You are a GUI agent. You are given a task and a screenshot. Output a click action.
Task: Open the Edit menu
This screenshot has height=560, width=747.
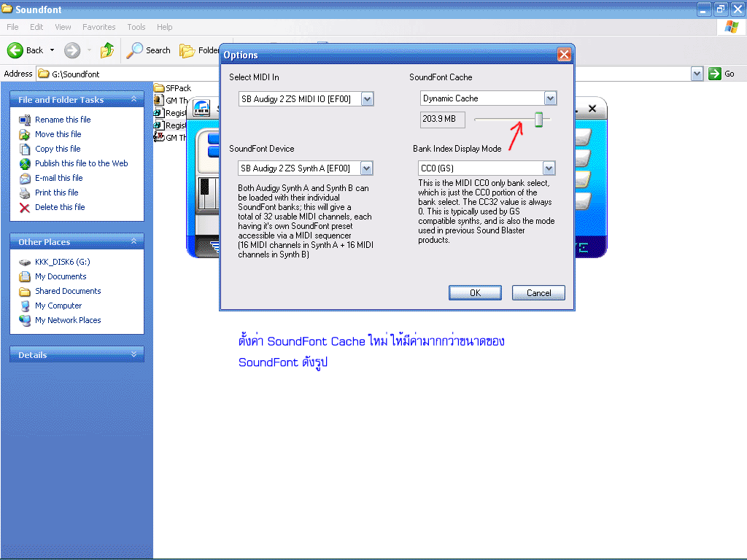pos(36,27)
